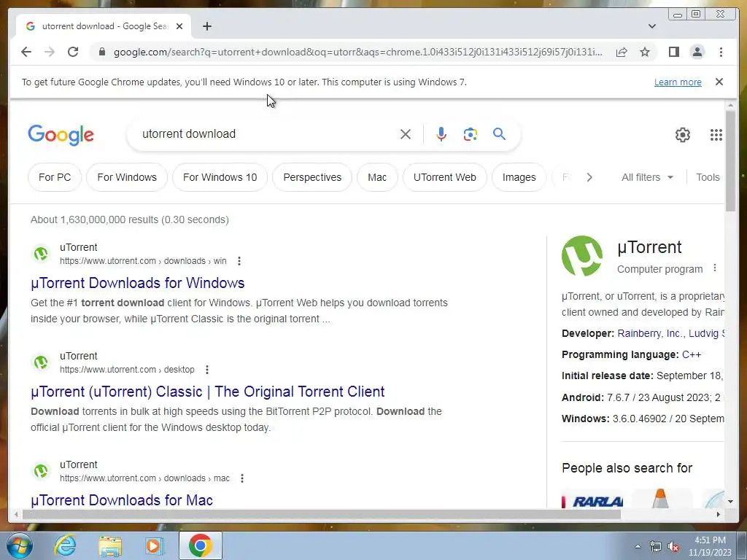Viewport: 747px width, 560px height.
Task: Bookmark this page with the star icon
Action: pos(645,52)
